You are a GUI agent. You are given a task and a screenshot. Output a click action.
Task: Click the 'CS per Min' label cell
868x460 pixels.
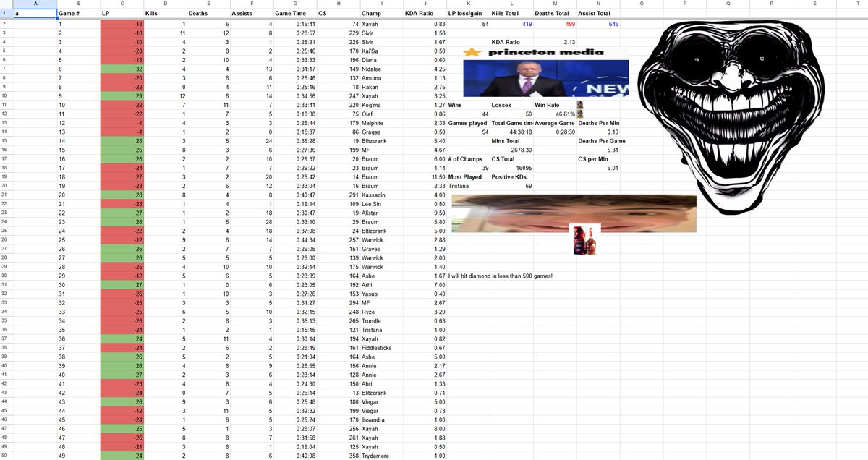coord(598,159)
